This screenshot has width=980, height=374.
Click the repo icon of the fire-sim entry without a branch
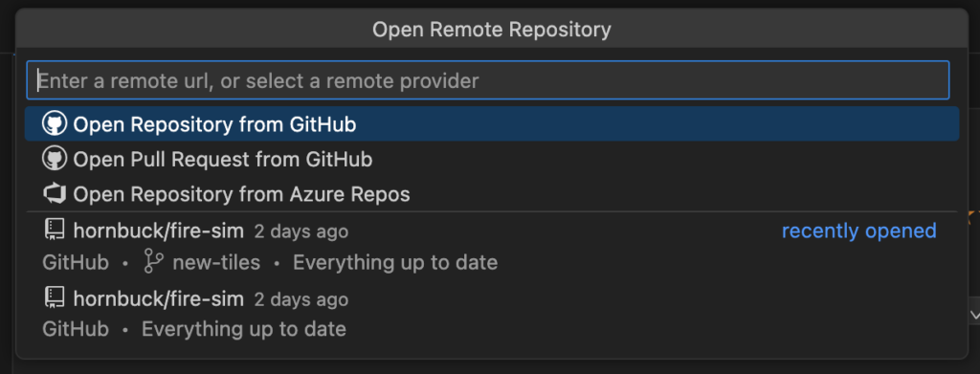coord(54,298)
